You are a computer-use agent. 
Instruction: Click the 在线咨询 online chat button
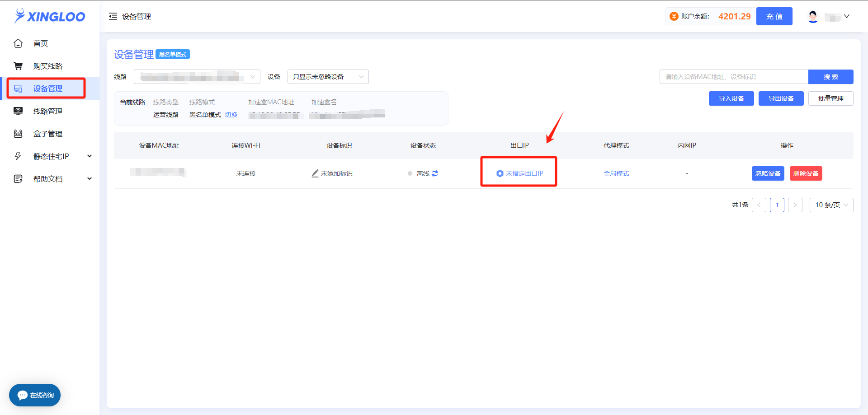pyautogui.click(x=35, y=395)
